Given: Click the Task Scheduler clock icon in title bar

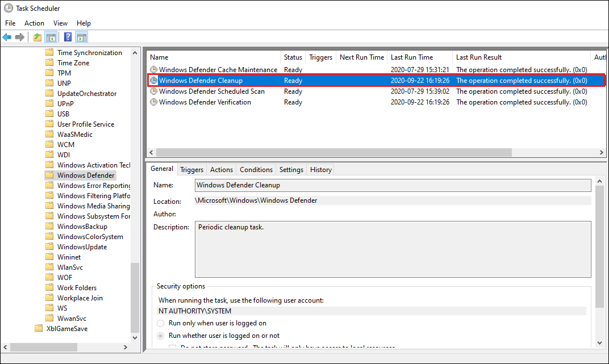Looking at the screenshot, I should 8,8.
